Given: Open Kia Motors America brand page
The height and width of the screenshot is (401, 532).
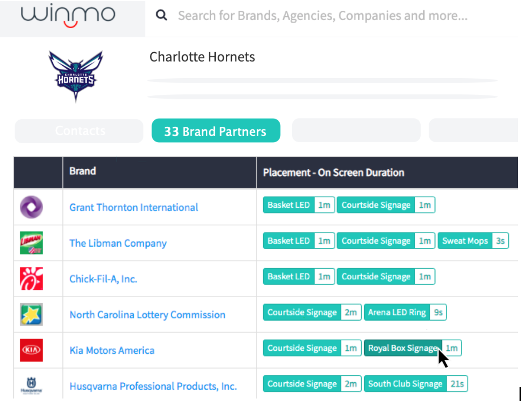Looking at the screenshot, I should click(x=112, y=351).
